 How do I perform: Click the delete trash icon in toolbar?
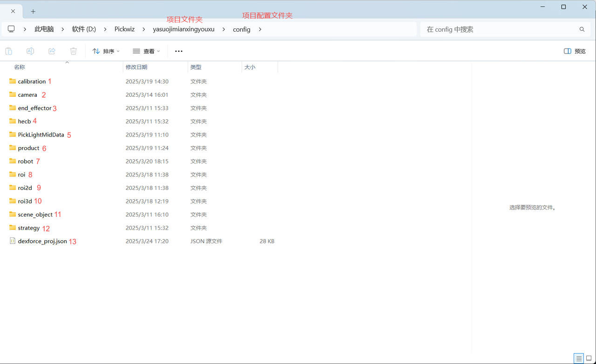pyautogui.click(x=73, y=51)
